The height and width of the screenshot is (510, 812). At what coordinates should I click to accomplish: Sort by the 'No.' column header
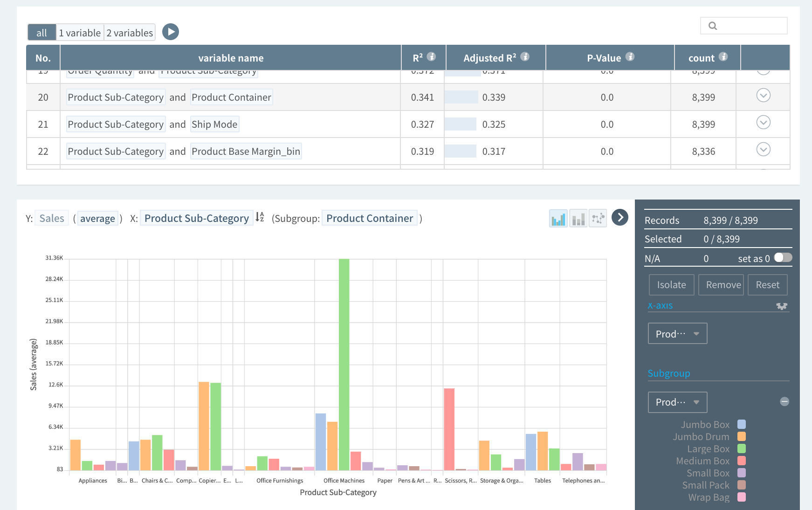coord(43,58)
